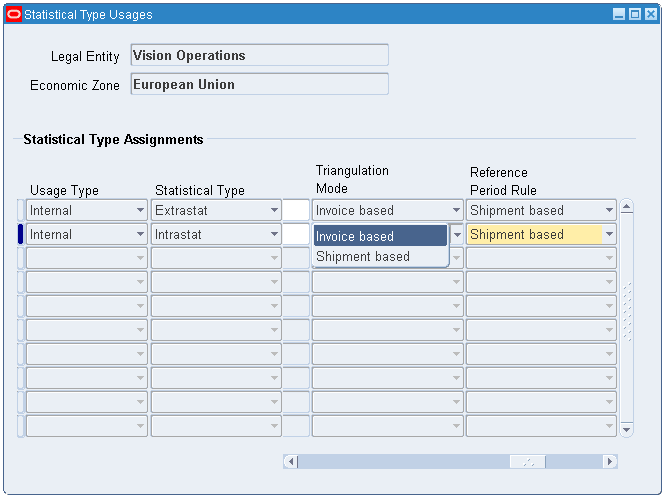Open the first row Reference Period Rule dropdown
The image size is (664, 497).
point(608,211)
